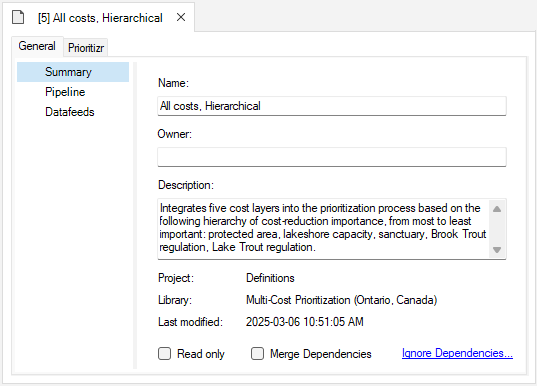Click the document icon in the scenario tab
The height and width of the screenshot is (386, 537).
pos(18,17)
